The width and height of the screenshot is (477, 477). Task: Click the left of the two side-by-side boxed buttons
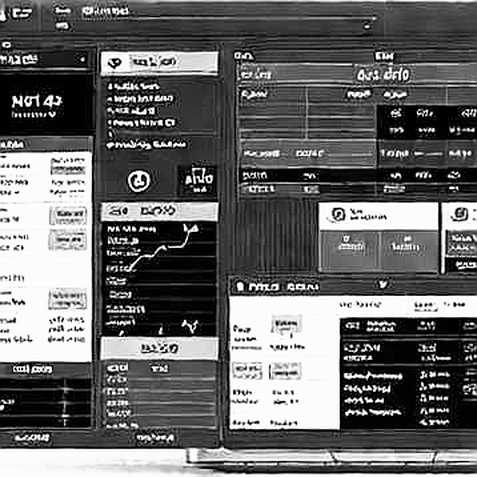tap(247, 371)
